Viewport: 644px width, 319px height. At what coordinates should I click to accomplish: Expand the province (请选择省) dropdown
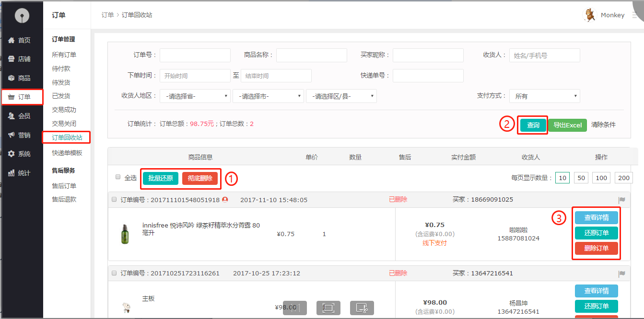coord(195,96)
